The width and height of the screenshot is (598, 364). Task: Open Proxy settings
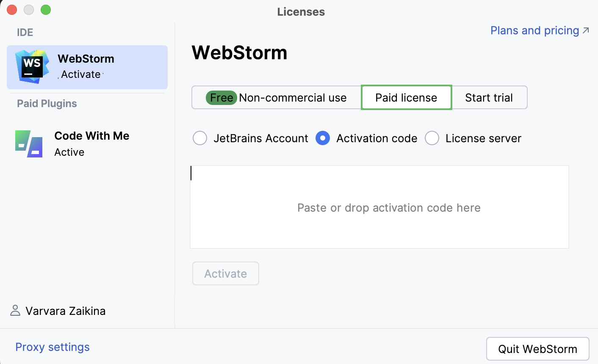click(x=52, y=347)
